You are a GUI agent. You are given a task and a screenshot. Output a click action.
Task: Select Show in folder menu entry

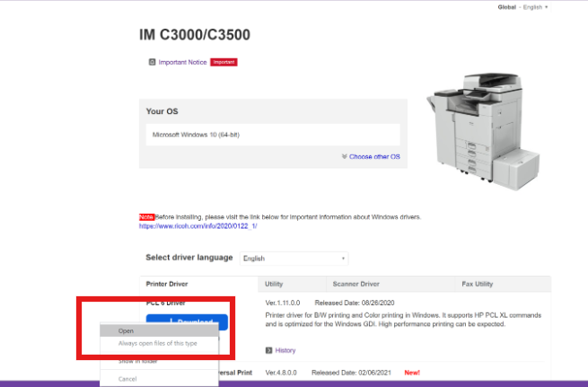click(x=159, y=361)
